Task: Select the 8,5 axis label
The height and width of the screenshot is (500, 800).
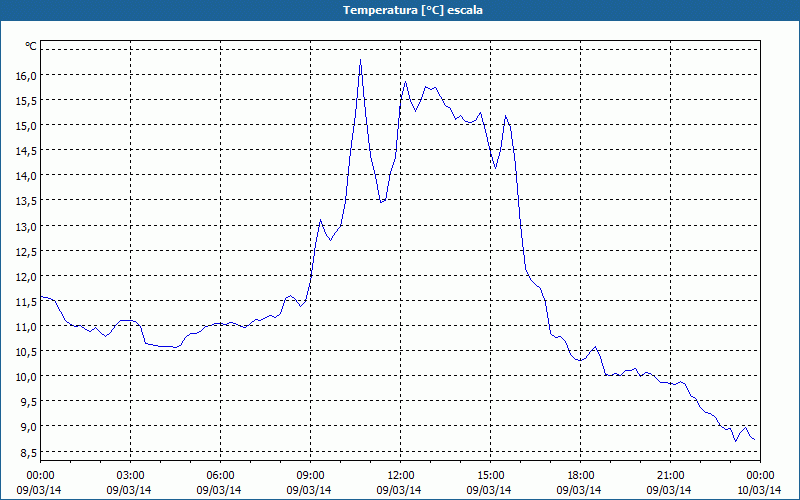Action: (x=29, y=453)
